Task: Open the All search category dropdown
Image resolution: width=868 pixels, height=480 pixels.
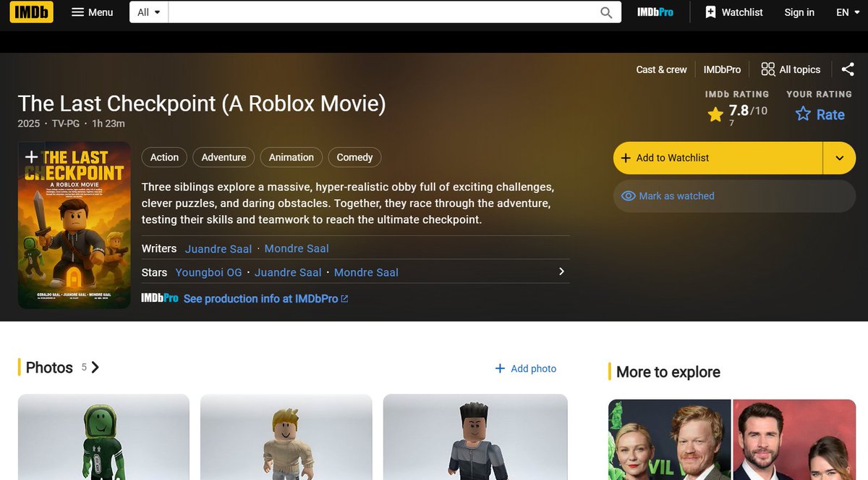Action: coord(148,12)
